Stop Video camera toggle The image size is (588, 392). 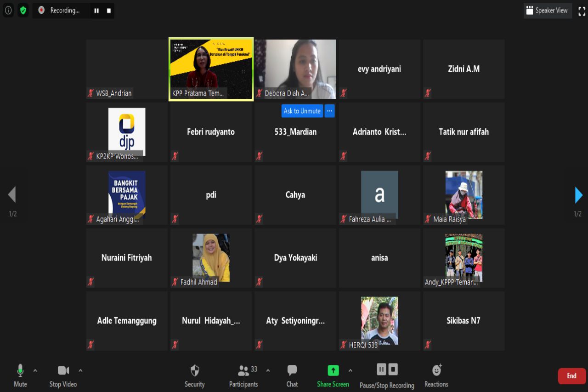63,371
